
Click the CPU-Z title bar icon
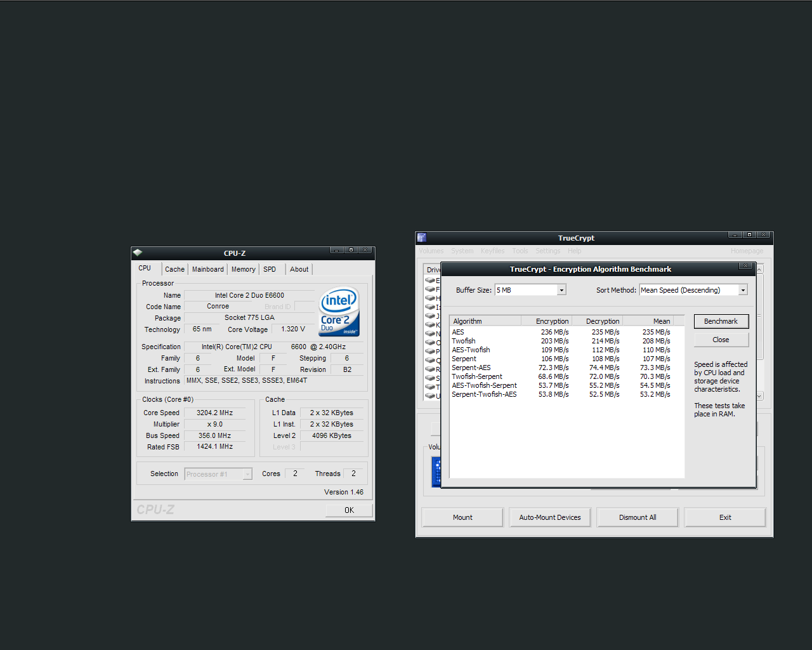click(x=138, y=253)
